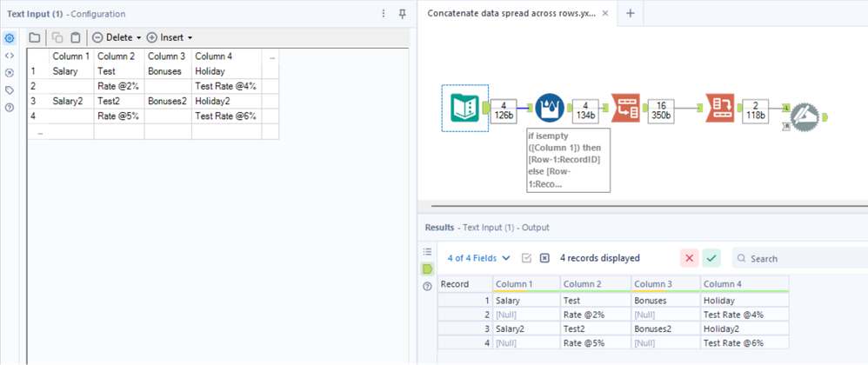Click the Column 1 header in configuration grid
This screenshot has width=868, height=365.
[x=70, y=56]
